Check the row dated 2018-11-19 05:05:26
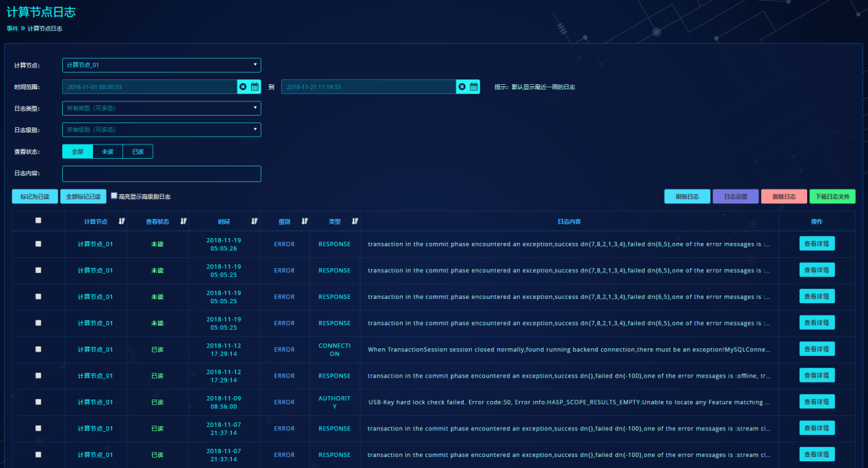Image resolution: width=868 pixels, height=468 pixels. tap(38, 244)
